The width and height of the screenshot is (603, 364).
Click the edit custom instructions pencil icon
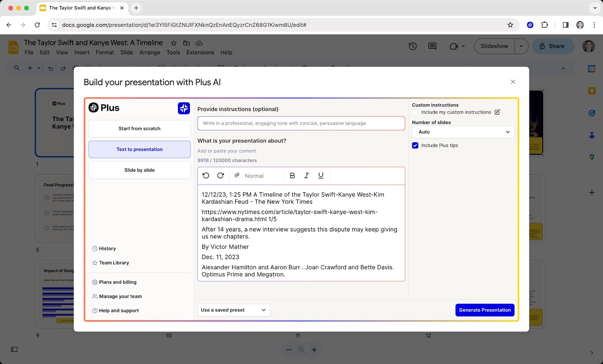point(497,112)
